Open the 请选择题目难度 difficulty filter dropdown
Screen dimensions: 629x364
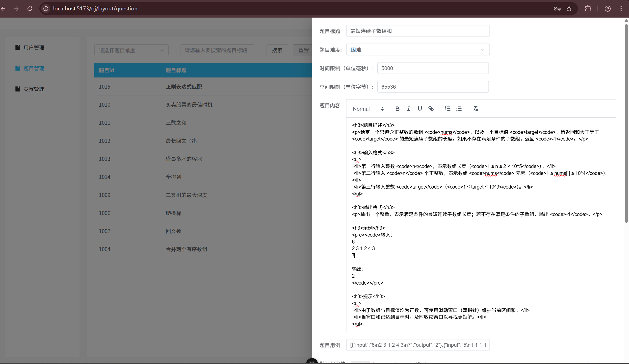(131, 50)
